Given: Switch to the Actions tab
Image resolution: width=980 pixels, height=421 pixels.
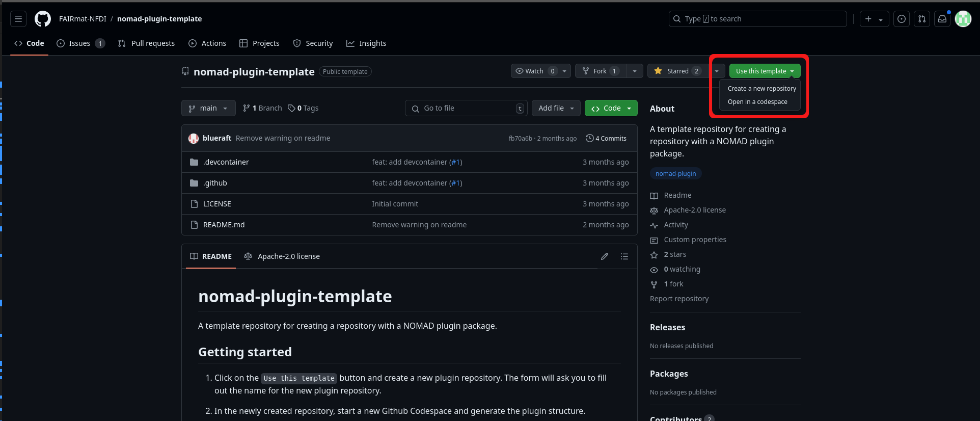Looking at the screenshot, I should 207,43.
